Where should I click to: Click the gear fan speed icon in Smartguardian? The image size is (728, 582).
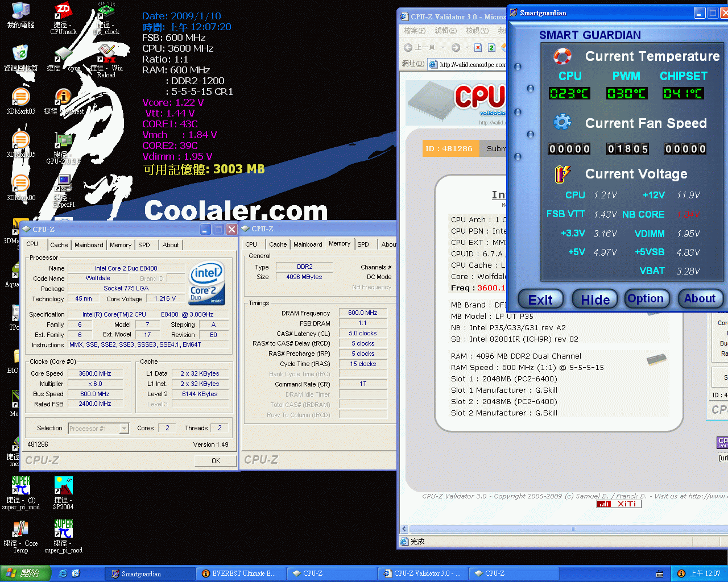tap(562, 122)
